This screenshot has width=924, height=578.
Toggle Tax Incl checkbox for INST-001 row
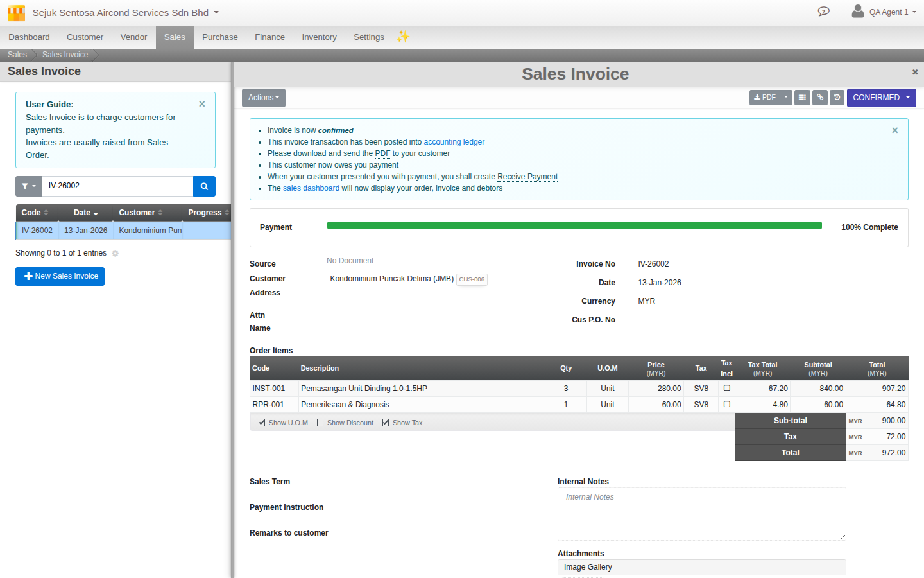click(x=727, y=388)
